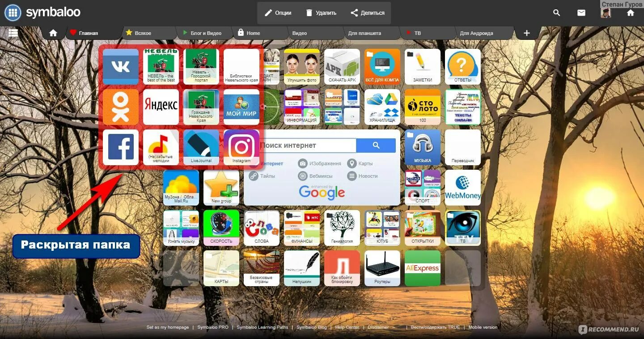Open the СТО ЛОТО tile

(423, 107)
